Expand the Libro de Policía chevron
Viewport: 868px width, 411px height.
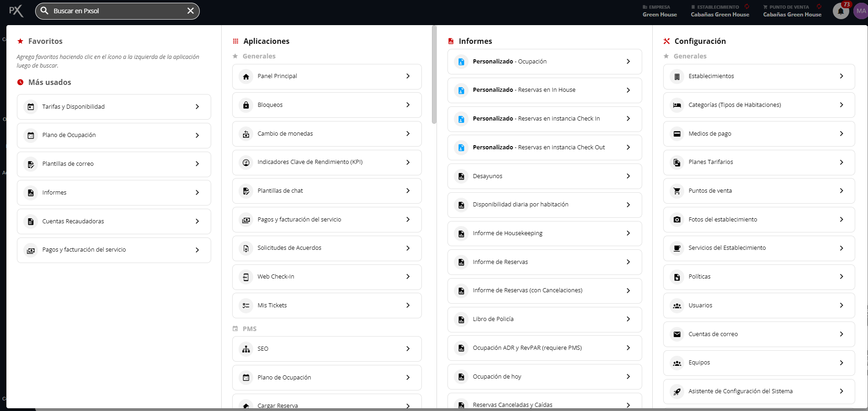tap(628, 319)
